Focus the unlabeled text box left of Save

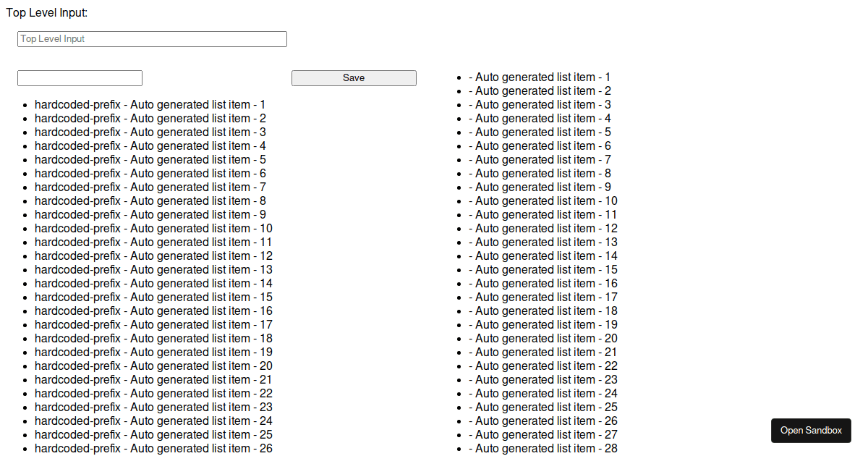(80, 78)
